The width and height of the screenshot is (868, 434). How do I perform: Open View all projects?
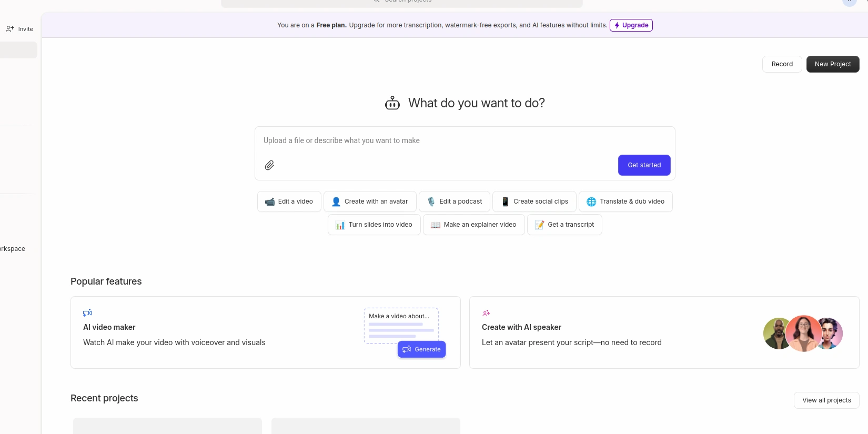point(826,400)
